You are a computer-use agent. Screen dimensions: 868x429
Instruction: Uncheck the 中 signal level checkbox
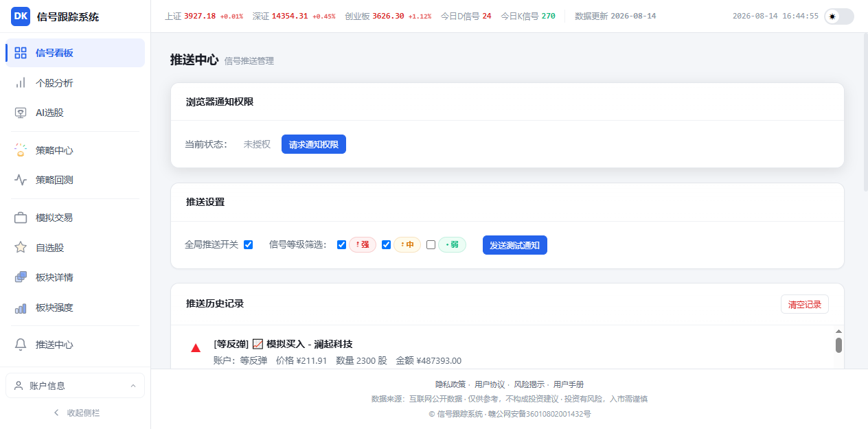pyautogui.click(x=386, y=244)
